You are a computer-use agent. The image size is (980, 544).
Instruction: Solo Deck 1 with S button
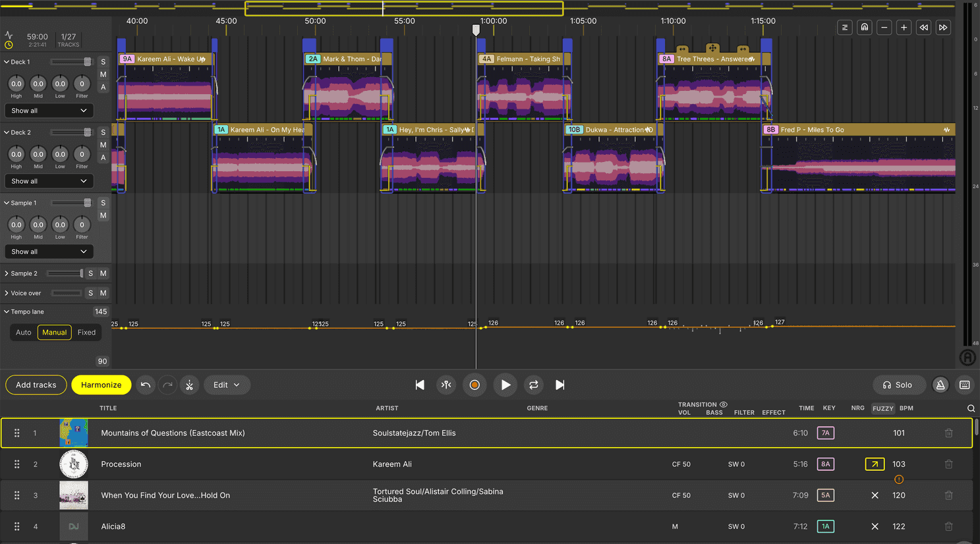(x=103, y=62)
